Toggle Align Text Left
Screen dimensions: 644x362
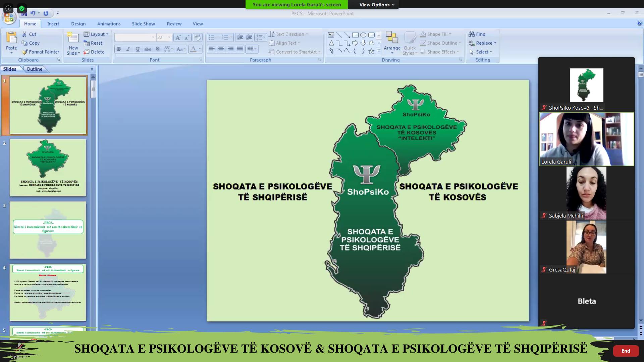coord(211,49)
